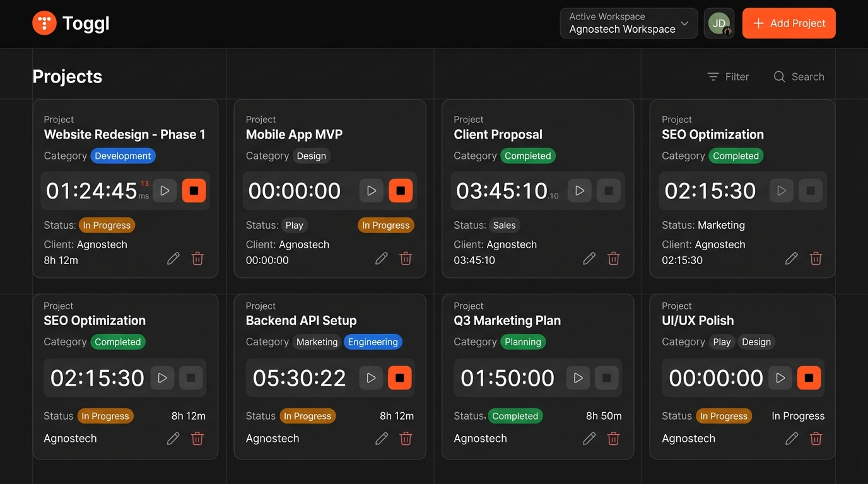The image size is (868, 484).
Task: Start the Backend API Setup timer
Action: [x=371, y=377]
